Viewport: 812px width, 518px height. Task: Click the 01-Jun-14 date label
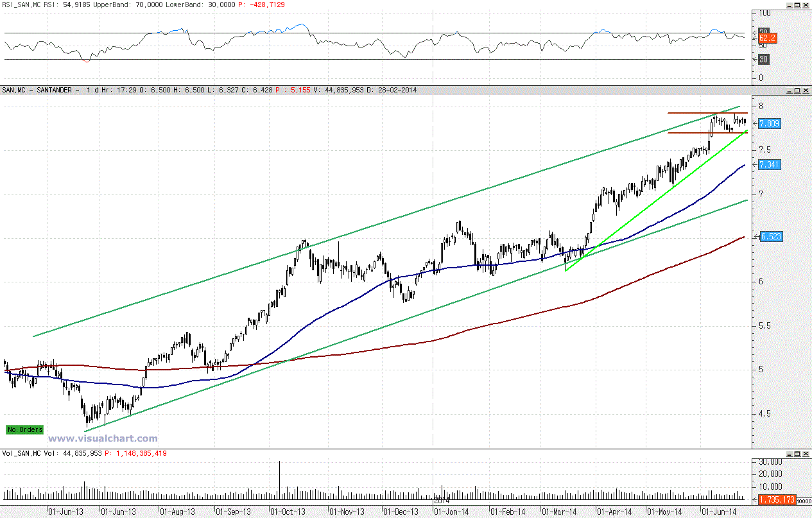pyautogui.click(x=718, y=512)
